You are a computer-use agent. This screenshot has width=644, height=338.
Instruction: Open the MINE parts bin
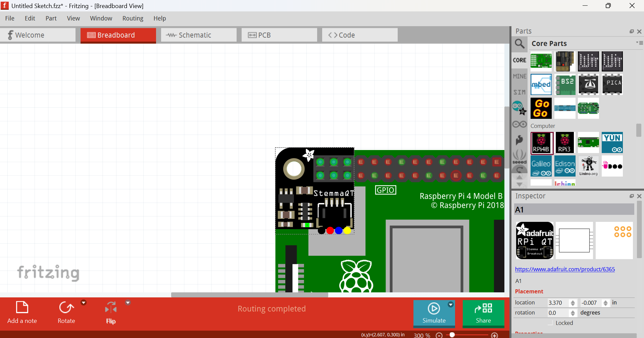[x=519, y=76]
